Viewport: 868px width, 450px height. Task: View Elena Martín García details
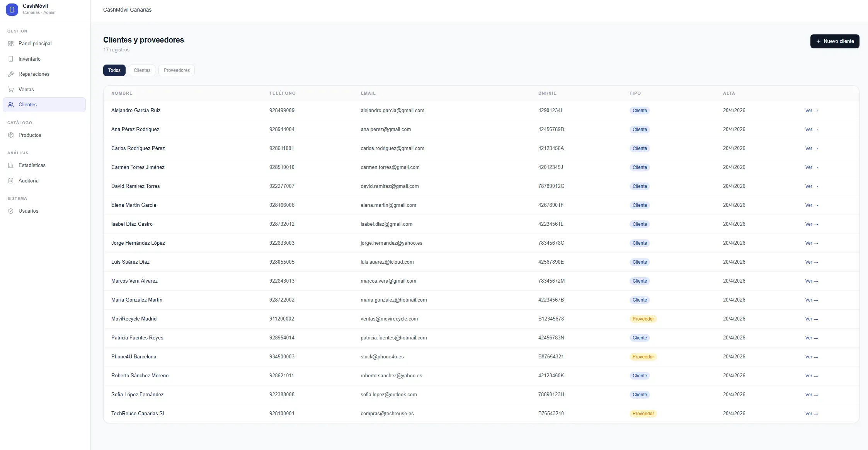[x=812, y=205]
